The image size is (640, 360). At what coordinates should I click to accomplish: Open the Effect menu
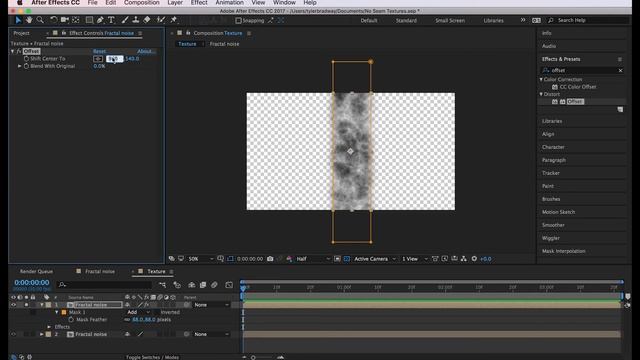[199, 3]
